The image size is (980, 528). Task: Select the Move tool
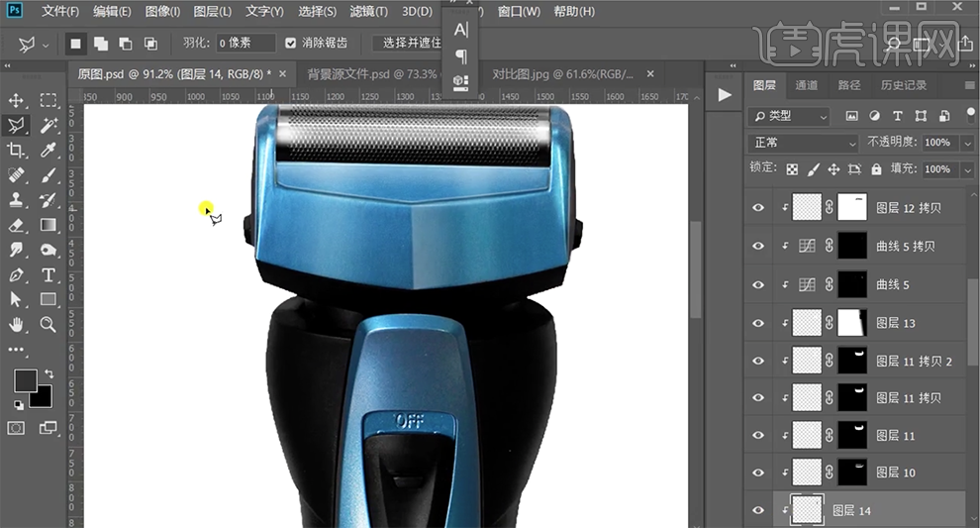click(17, 100)
